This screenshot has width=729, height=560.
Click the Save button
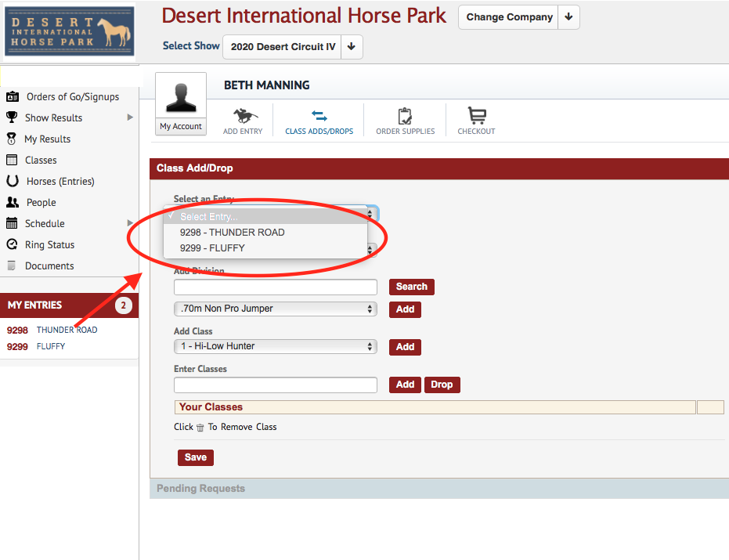(x=195, y=457)
